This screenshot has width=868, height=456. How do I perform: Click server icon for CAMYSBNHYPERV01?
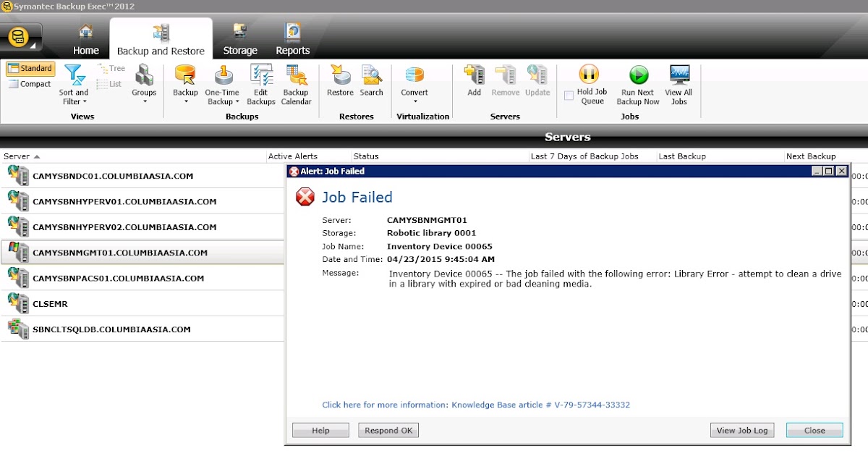pos(18,200)
